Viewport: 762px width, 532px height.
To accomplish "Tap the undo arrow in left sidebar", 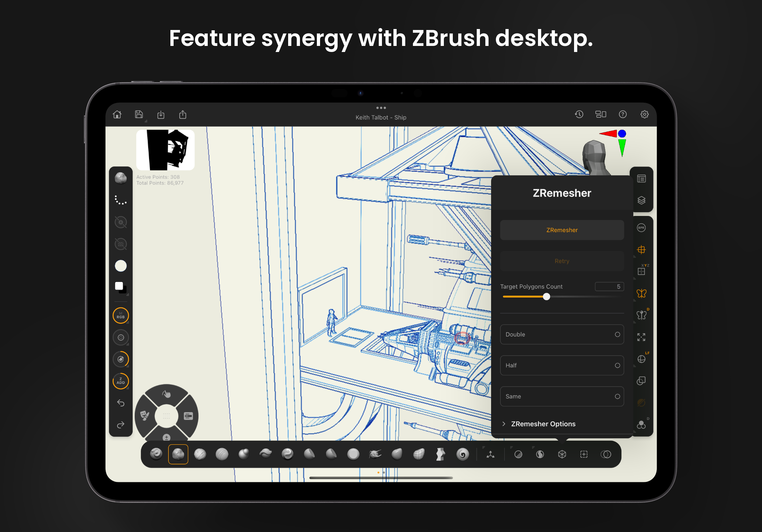I will (x=121, y=403).
